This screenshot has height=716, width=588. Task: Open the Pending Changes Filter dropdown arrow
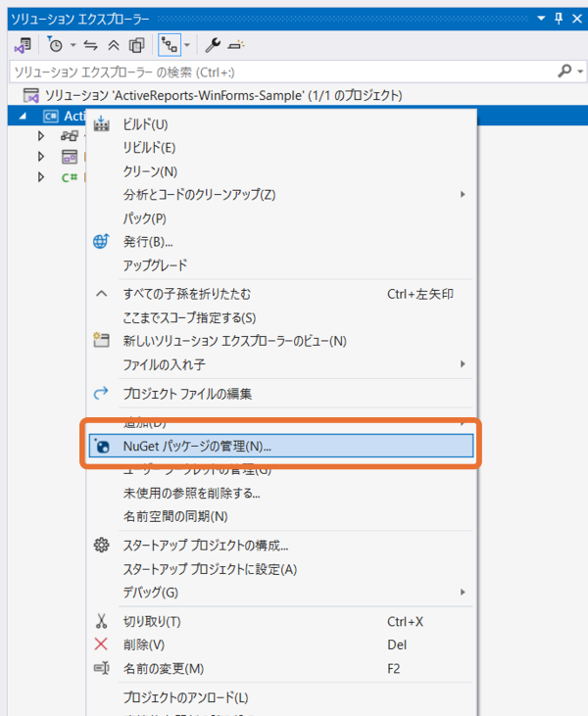pyautogui.click(x=73, y=45)
